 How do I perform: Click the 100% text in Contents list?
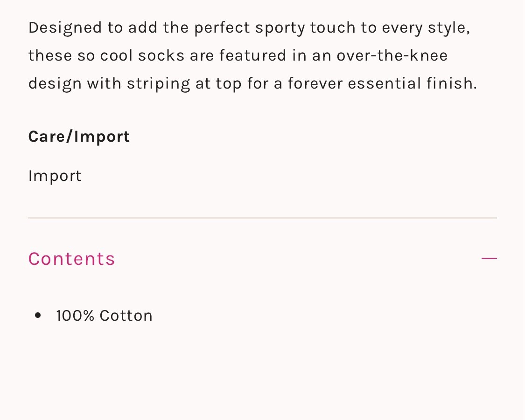(x=75, y=316)
